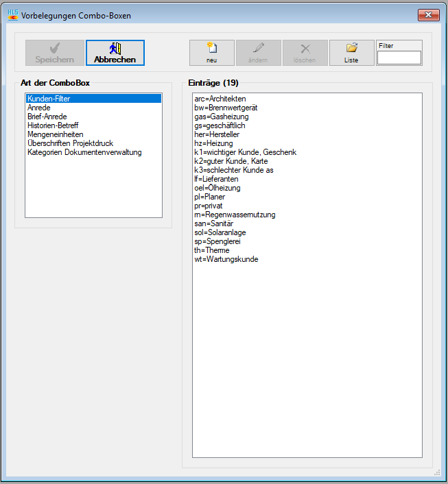Viewport: 448px width, 484px height.
Task: Choose 'Brief-Anrede' category
Action: coord(47,117)
